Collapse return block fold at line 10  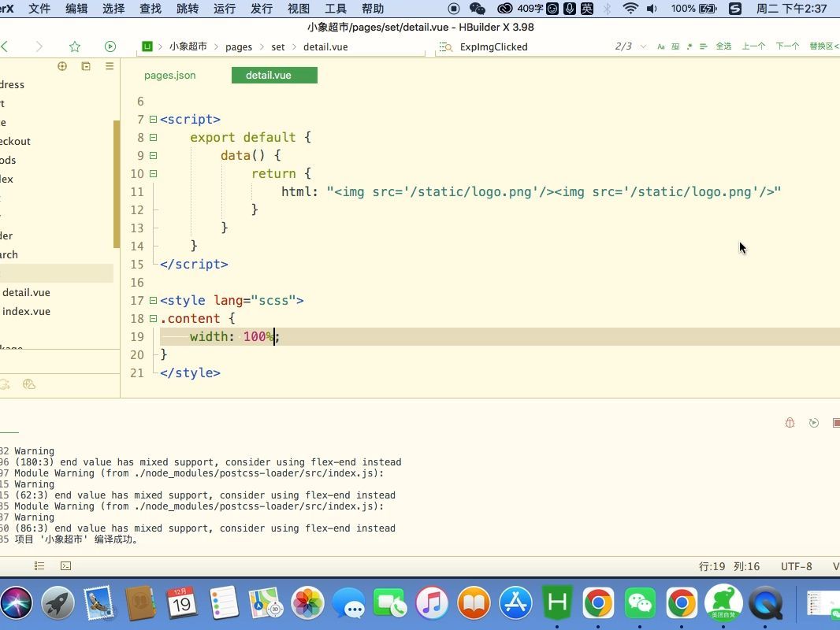[153, 174]
